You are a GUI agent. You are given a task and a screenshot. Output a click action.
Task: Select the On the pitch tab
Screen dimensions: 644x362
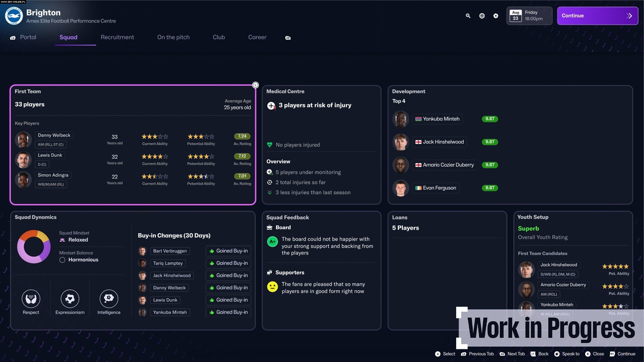coord(173,37)
